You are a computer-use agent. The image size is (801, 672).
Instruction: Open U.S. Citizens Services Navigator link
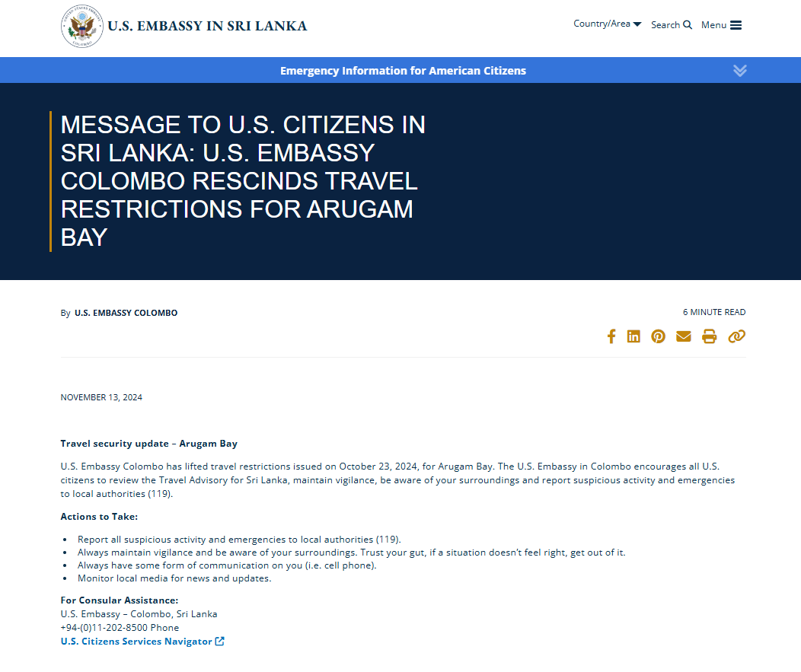(136, 642)
